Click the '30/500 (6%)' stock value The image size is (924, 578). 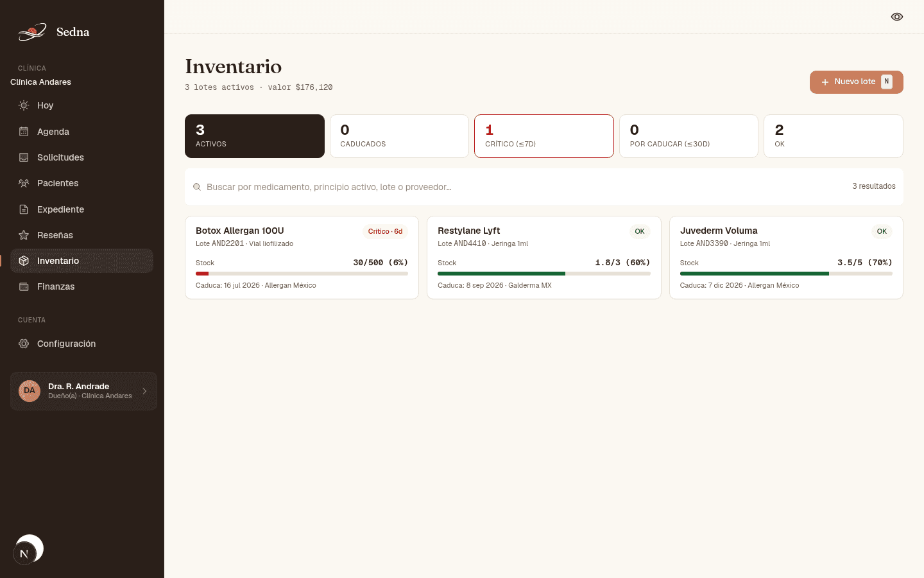pos(381,263)
